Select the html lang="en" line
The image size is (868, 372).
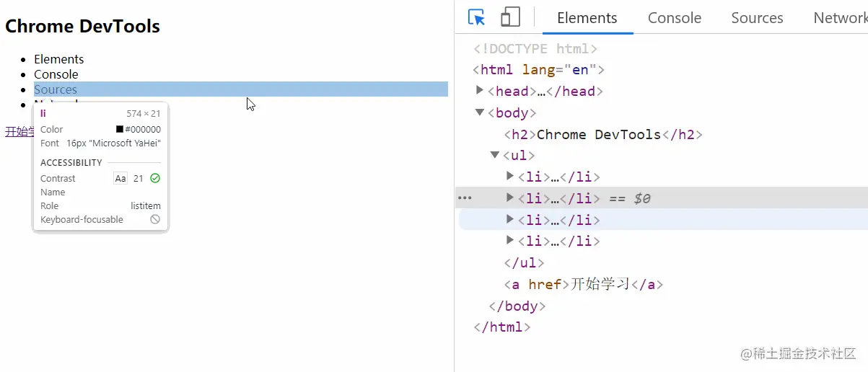coord(538,70)
